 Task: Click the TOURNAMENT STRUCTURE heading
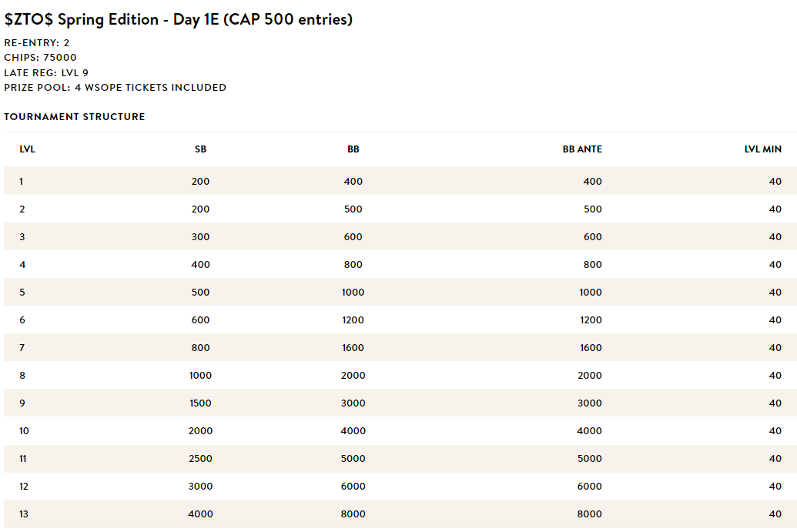coord(74,117)
